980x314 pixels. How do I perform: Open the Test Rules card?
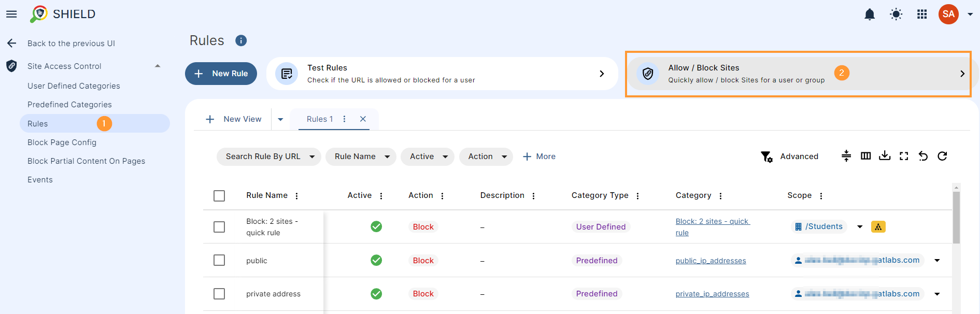[442, 74]
